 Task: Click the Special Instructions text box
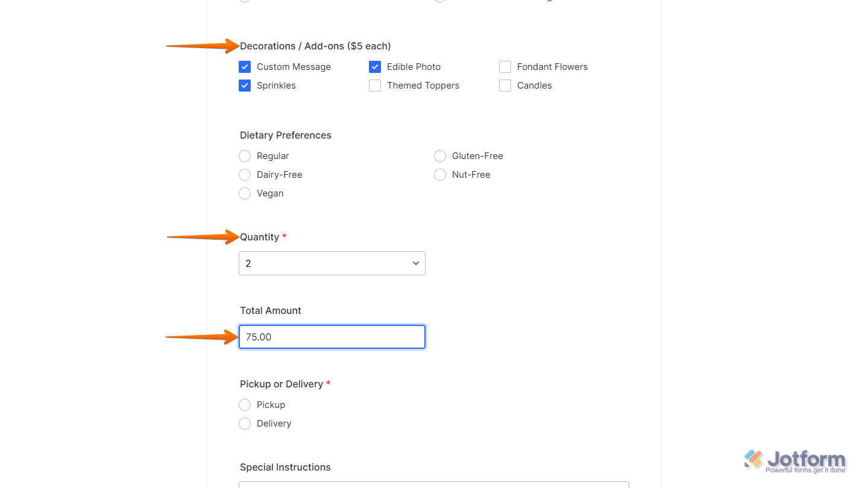tap(433, 486)
